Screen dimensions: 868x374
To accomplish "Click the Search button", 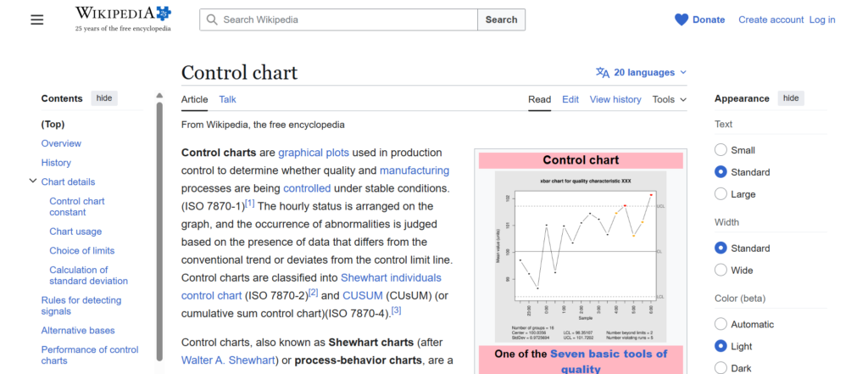I will (x=501, y=20).
